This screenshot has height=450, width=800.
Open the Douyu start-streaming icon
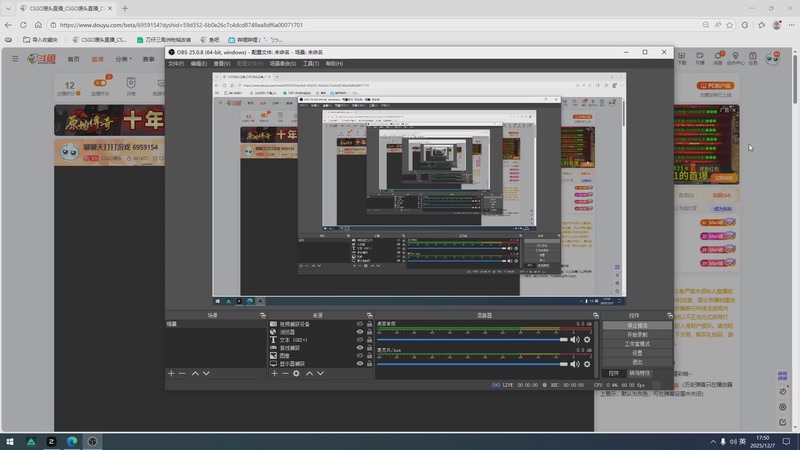[x=699, y=58]
